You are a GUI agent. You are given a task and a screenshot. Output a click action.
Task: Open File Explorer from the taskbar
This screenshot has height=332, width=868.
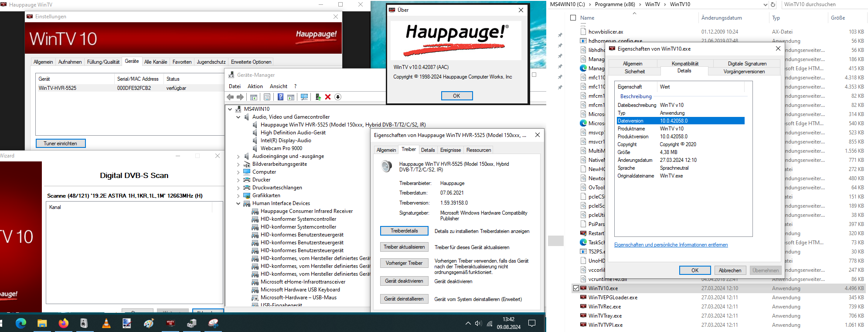coord(42,323)
